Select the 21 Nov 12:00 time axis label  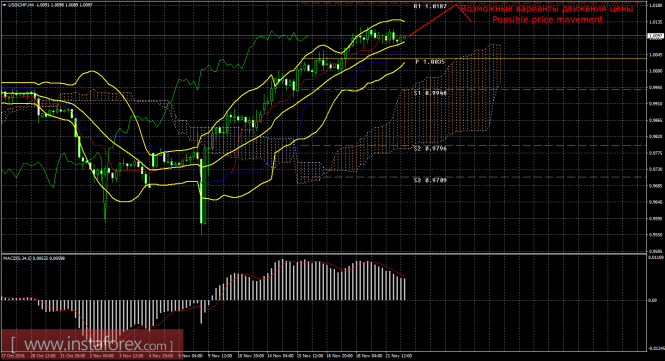click(400, 356)
